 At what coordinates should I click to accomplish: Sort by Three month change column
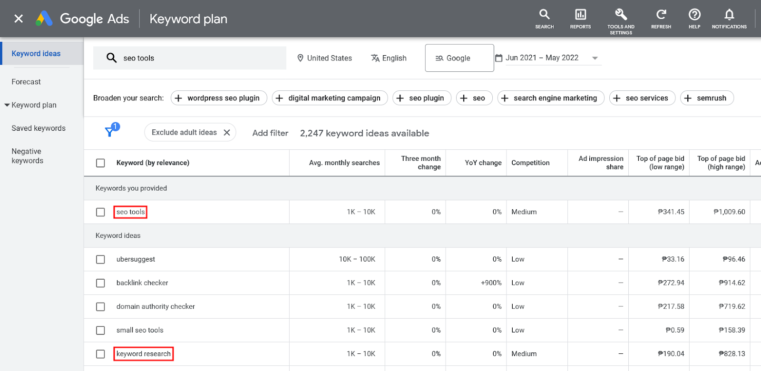click(x=421, y=163)
